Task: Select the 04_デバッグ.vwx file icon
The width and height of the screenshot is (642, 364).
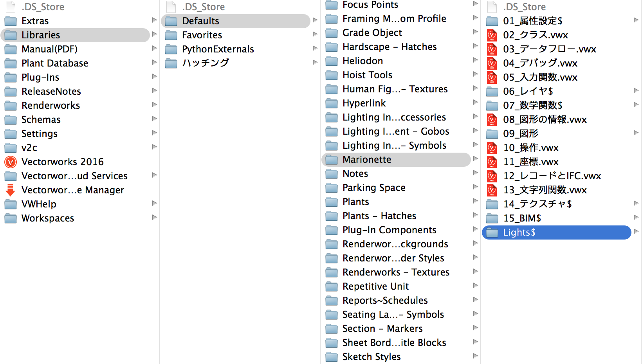Action: pyautogui.click(x=492, y=63)
